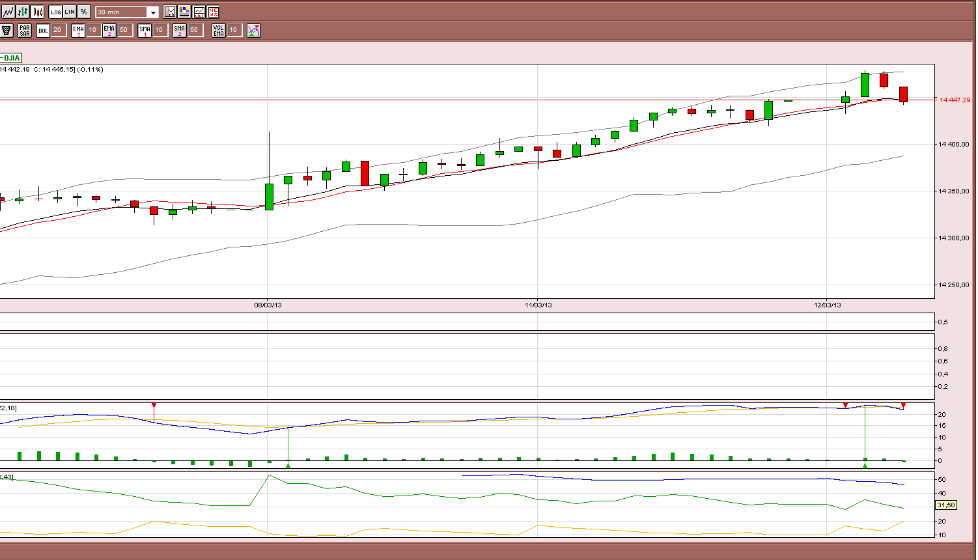The image size is (978, 560).
Task: Enable the LOG price scale
Action: point(56,12)
